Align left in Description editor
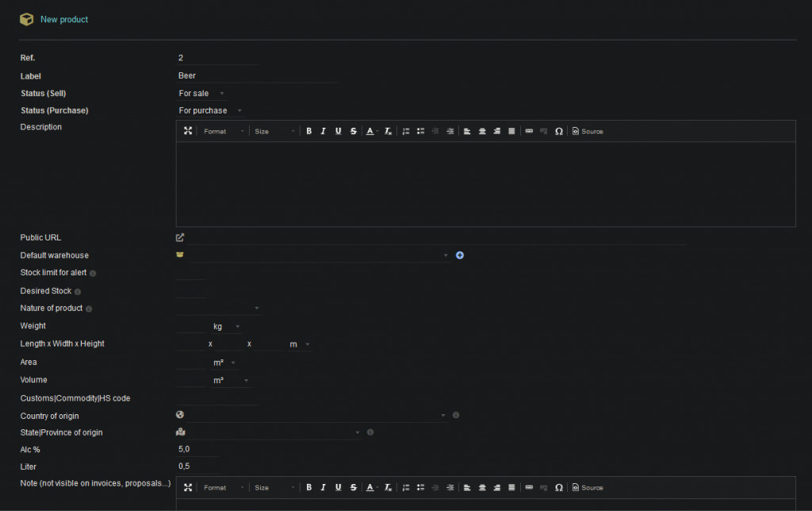Screen dimensions: 812x511 click(467, 131)
